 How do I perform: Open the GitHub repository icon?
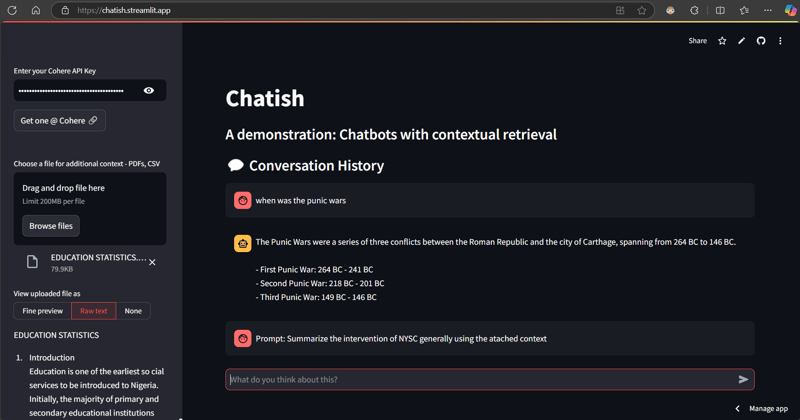coord(761,41)
